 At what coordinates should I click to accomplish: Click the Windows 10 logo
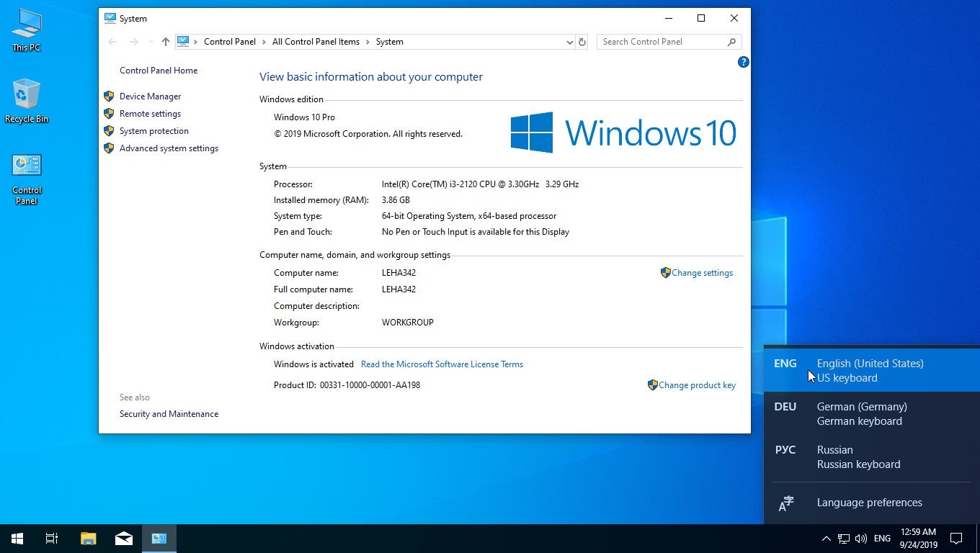(623, 132)
